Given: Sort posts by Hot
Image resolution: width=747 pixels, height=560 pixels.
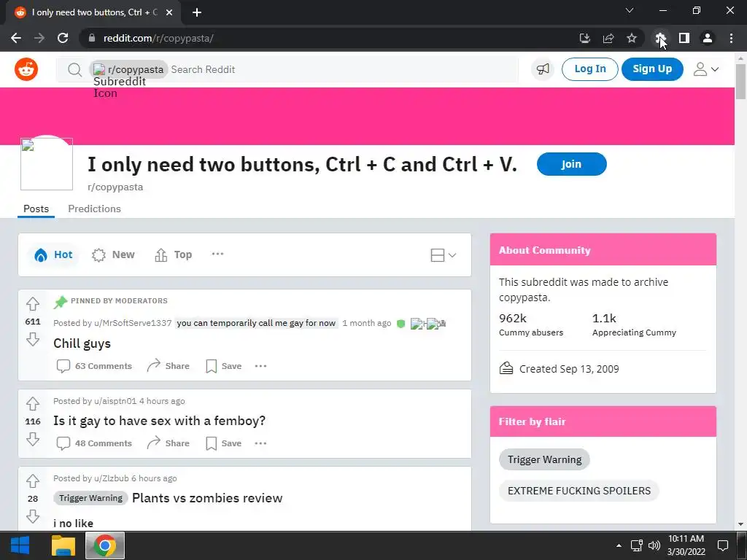Looking at the screenshot, I should [53, 254].
